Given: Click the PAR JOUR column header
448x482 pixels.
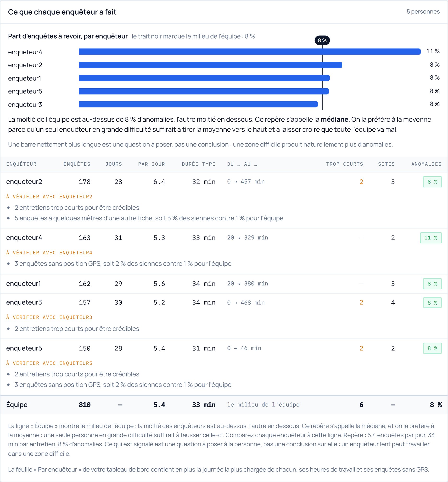Looking at the screenshot, I should pos(151,164).
